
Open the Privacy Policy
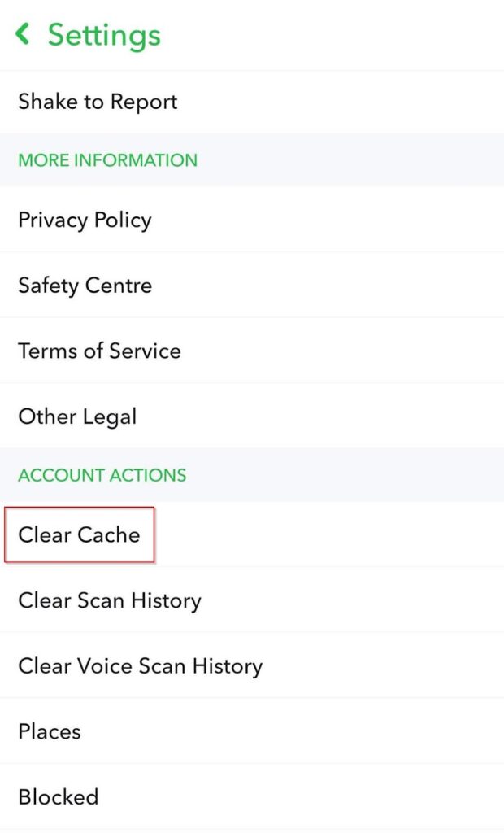[x=85, y=220]
